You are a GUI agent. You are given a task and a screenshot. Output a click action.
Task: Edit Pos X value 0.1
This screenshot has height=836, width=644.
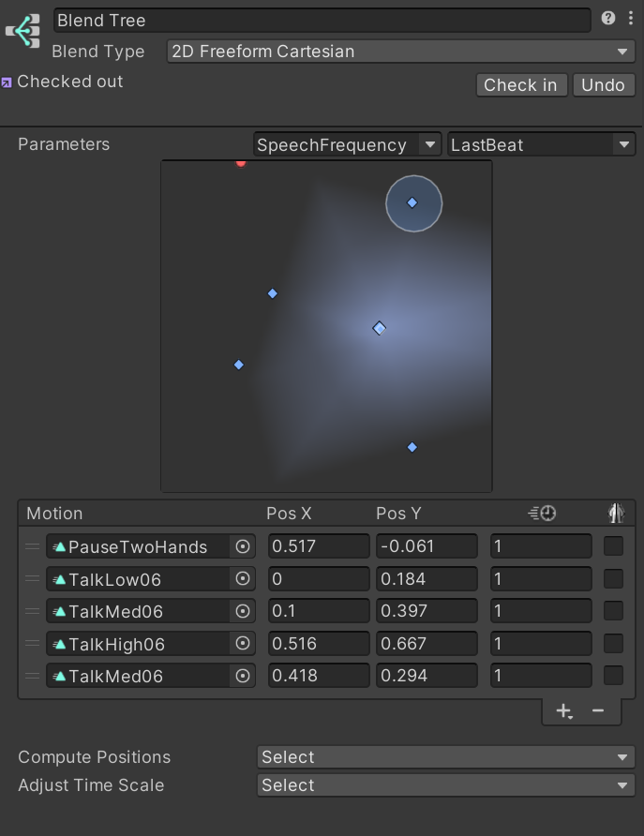coord(319,611)
